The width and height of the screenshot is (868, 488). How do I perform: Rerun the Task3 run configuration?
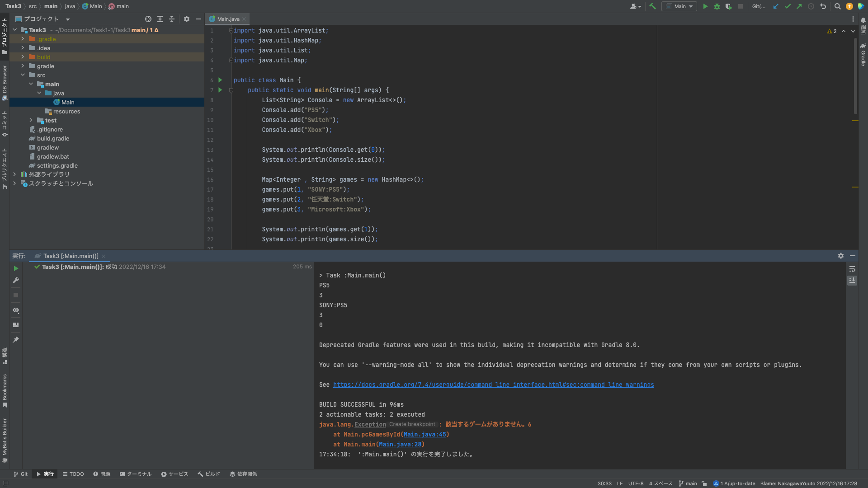[x=16, y=268]
